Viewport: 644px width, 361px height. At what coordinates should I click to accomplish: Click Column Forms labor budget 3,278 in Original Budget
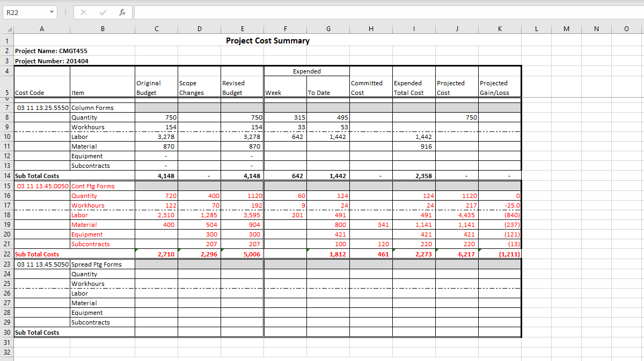tap(156, 137)
